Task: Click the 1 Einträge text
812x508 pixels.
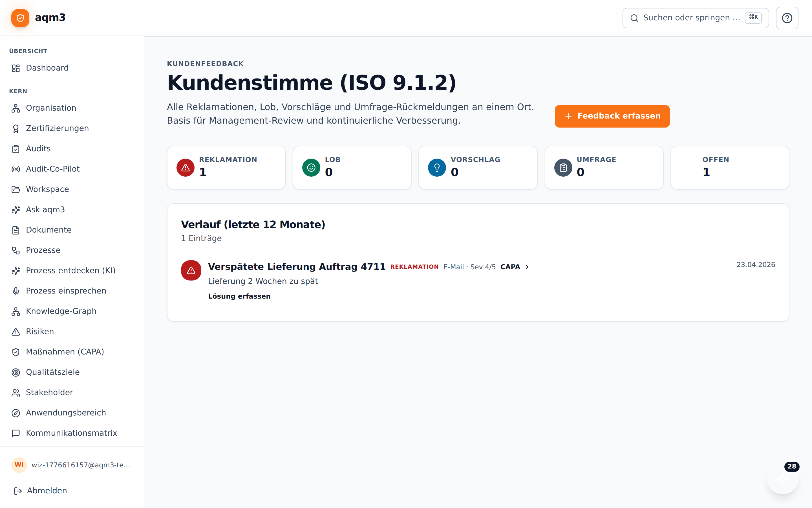Action: 201,238
